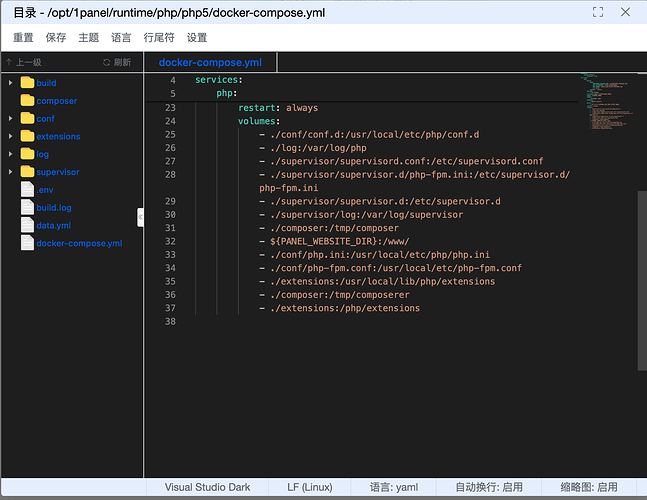
Task: Toggle 缩略图 minimap status
Action: (x=589, y=487)
